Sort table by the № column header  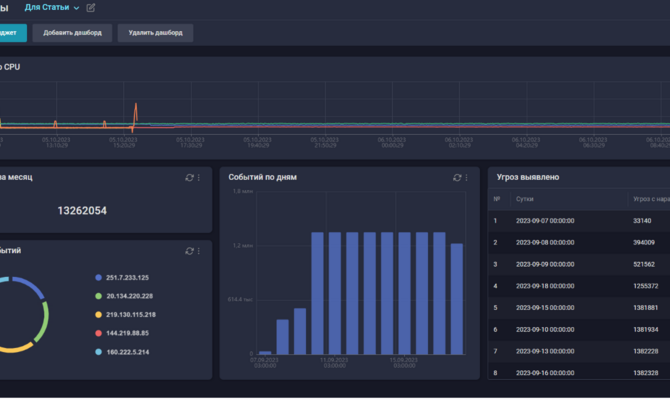click(497, 199)
